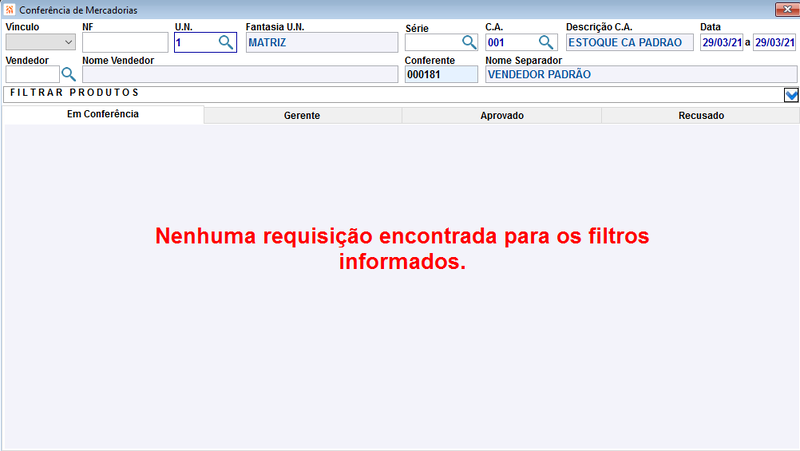800x451 pixels.
Task: Open the Aprovado tab
Action: coord(502,116)
